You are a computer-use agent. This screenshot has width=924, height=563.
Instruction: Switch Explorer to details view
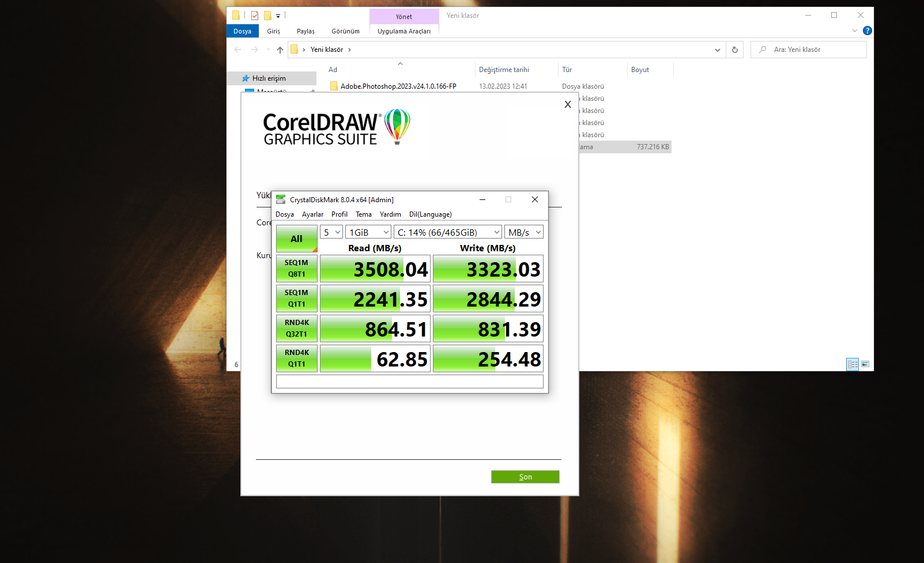coord(853,364)
